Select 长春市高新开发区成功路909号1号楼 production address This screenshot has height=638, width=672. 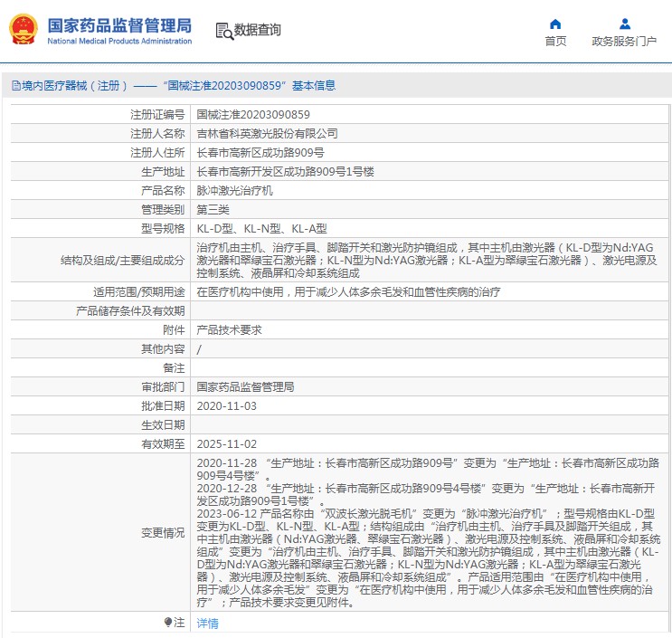coord(286,172)
